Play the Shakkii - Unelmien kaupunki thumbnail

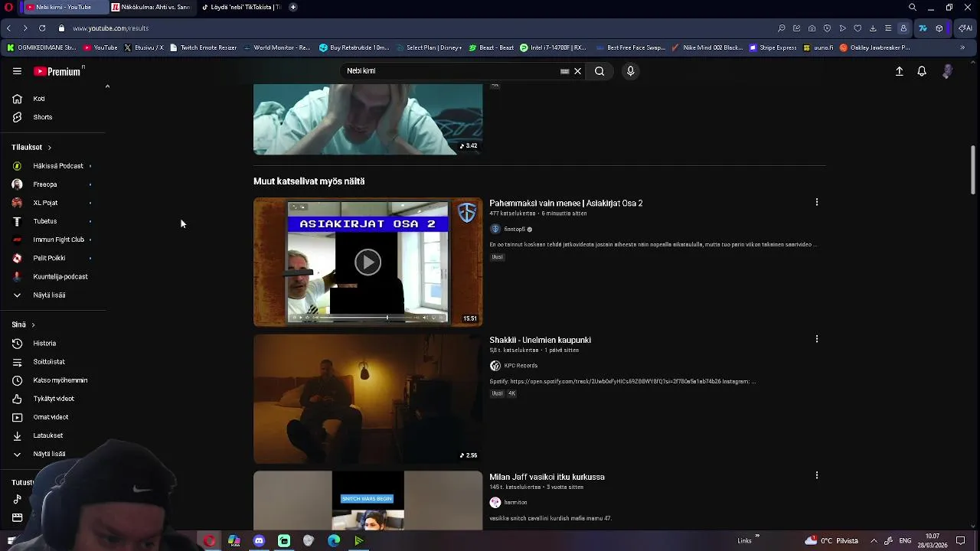click(x=368, y=399)
